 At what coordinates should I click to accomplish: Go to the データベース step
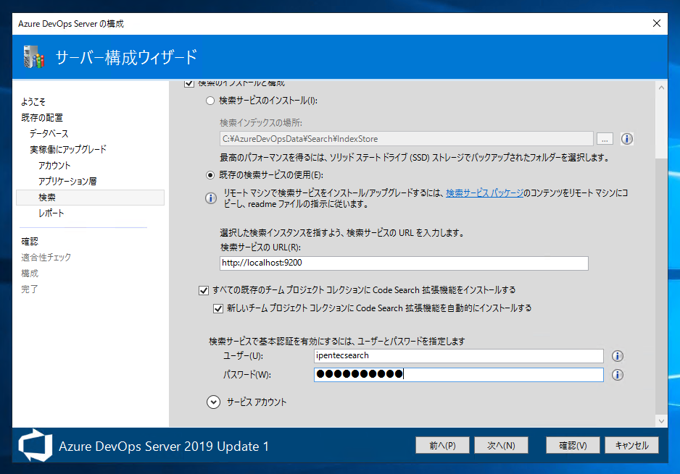(x=49, y=134)
